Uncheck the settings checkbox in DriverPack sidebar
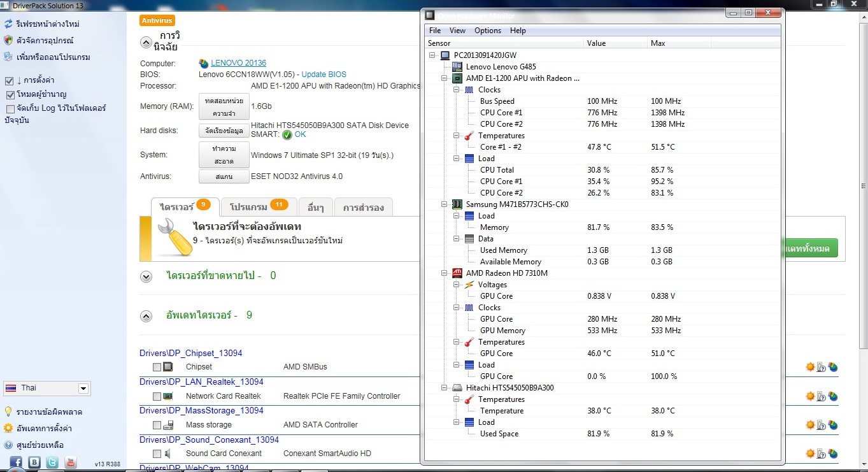Image resolution: width=868 pixels, height=472 pixels. point(10,81)
